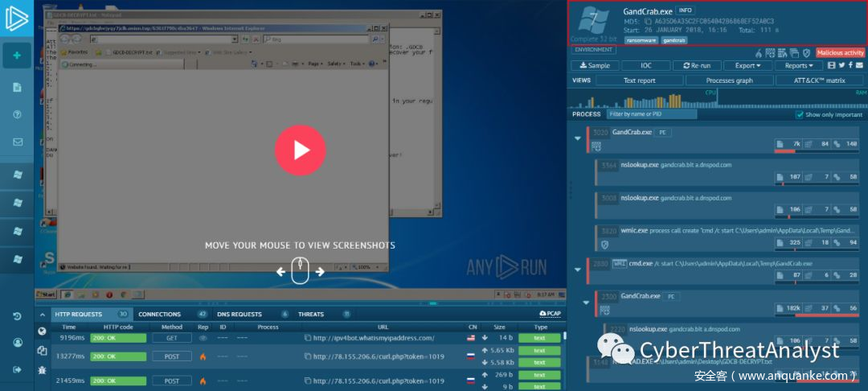Click the GET method button on 9196ms row
This screenshot has height=391, width=868.
pyautogui.click(x=172, y=338)
